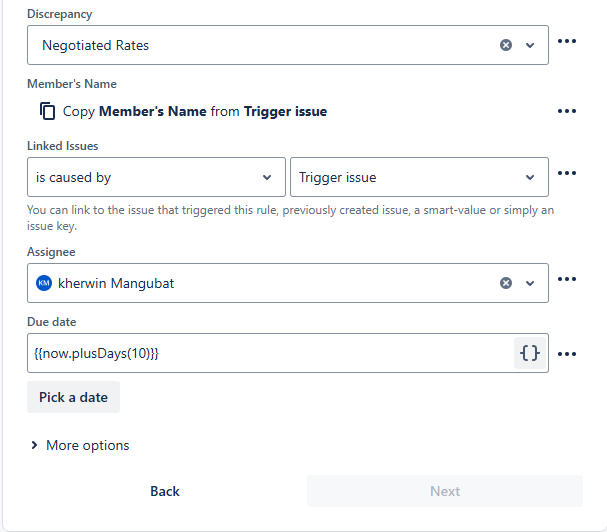Click the Pick a date button
The image size is (607, 532).
[74, 397]
